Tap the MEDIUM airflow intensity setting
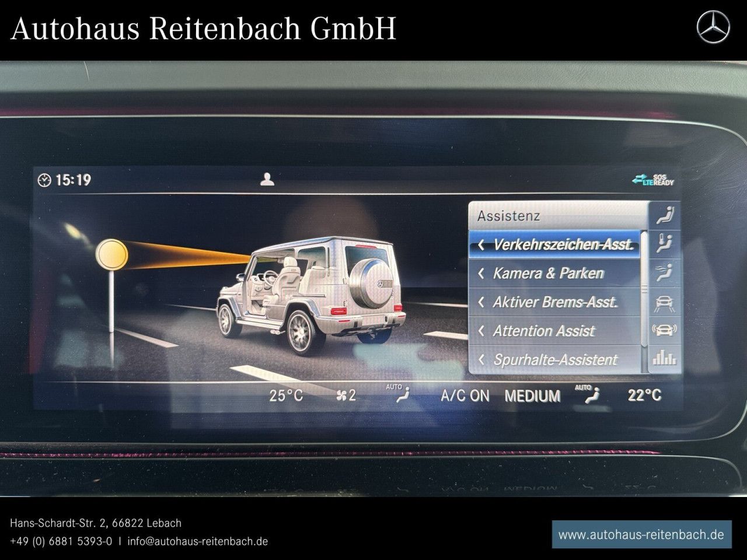 (532, 396)
